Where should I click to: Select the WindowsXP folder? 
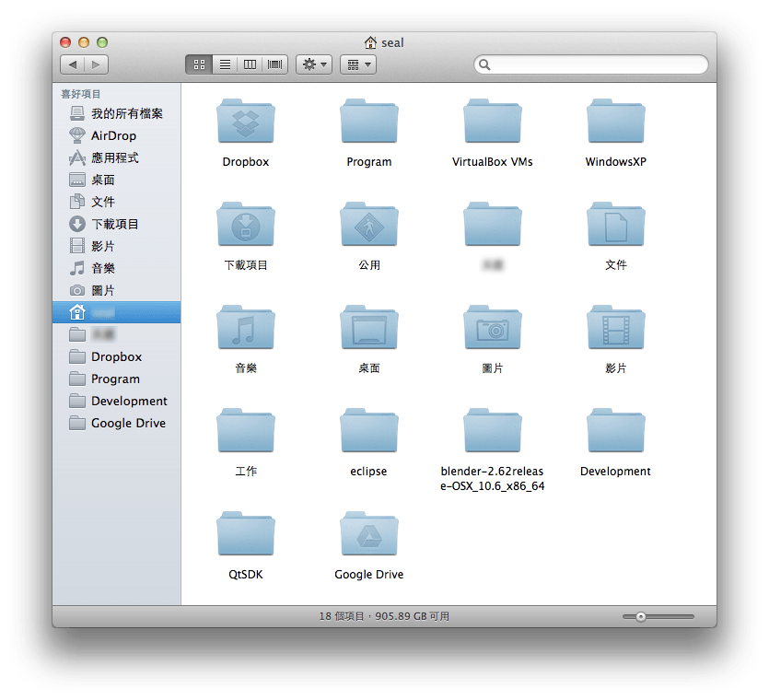(x=615, y=122)
